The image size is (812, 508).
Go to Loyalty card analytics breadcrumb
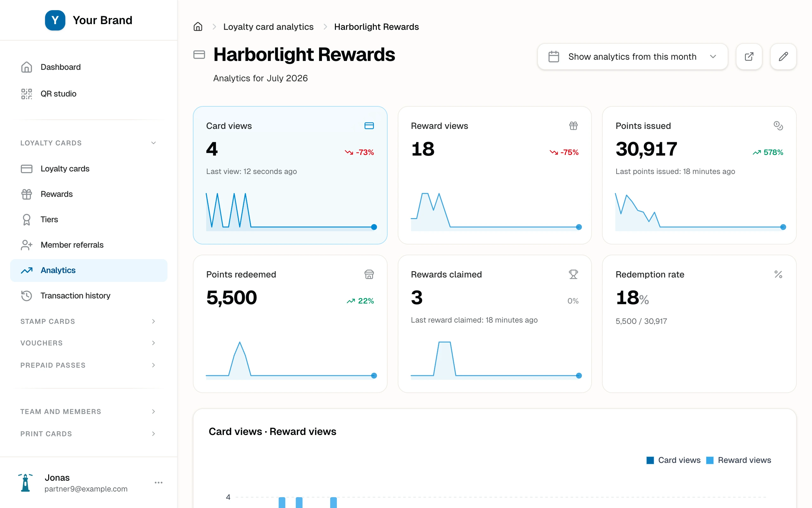tap(268, 27)
